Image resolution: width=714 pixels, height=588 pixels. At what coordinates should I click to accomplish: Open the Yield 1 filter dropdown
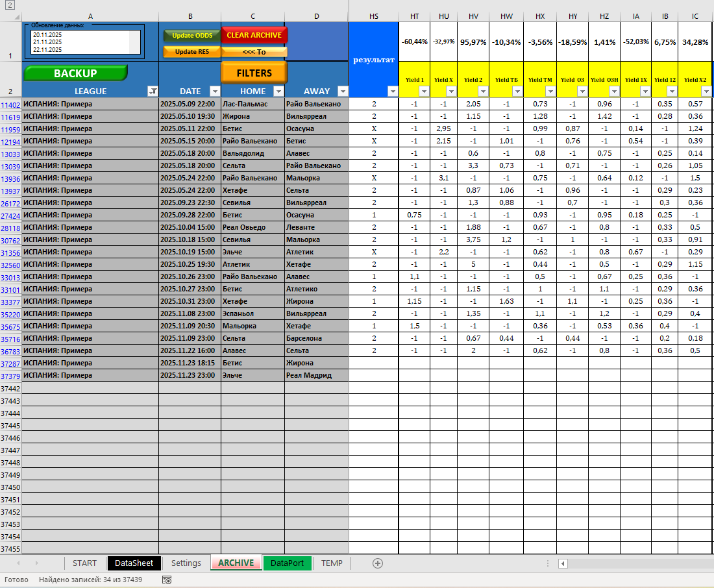pos(423,92)
